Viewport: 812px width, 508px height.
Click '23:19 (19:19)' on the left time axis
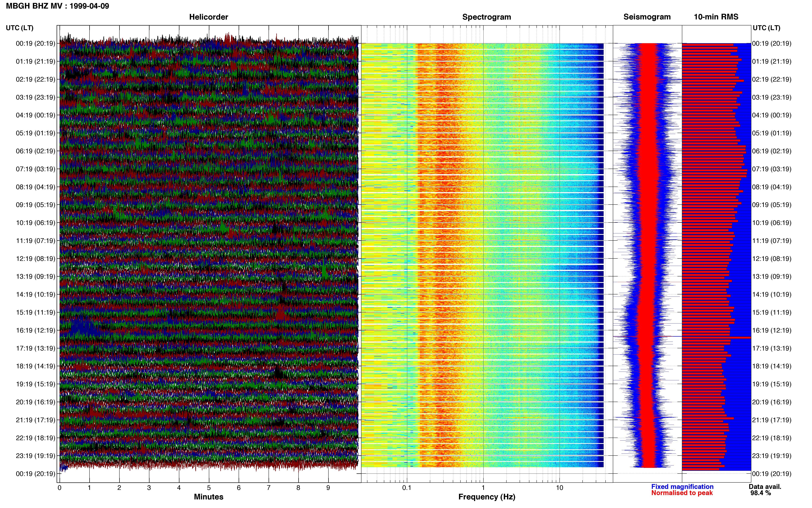pos(36,456)
